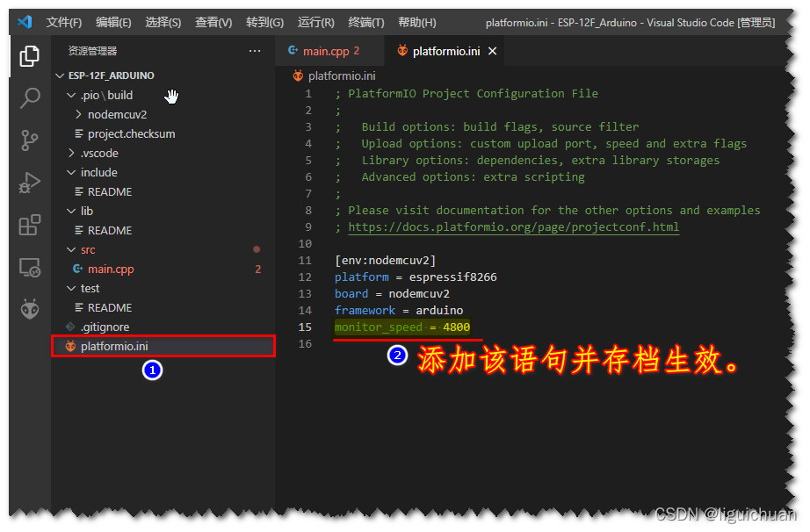Click breadcrumb platformio.ini label
The width and height of the screenshot is (810, 532).
click(x=342, y=75)
